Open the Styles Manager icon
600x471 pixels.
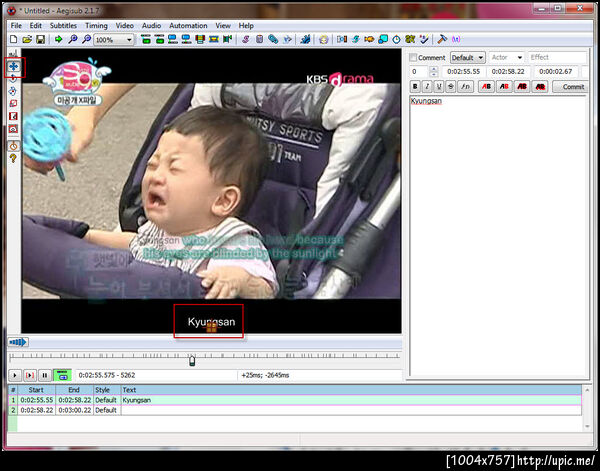tap(245, 39)
